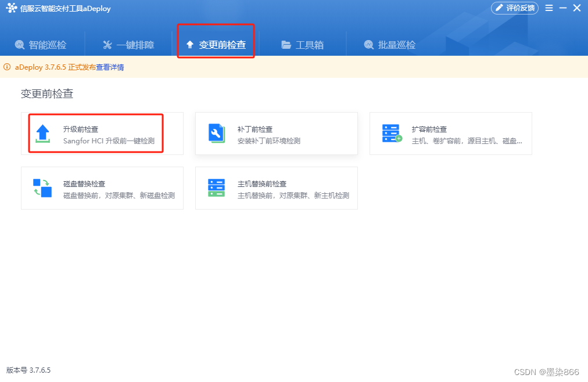Minimize the aDeploy window

tap(563, 8)
